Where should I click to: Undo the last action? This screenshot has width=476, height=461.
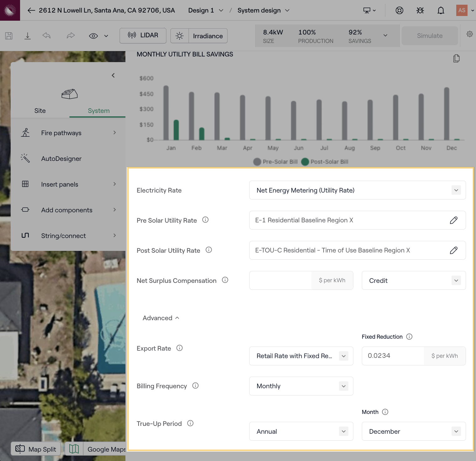pos(46,36)
